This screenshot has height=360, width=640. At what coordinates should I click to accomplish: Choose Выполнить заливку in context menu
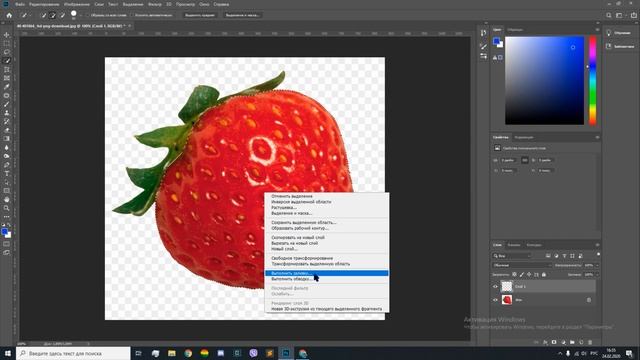(327, 273)
